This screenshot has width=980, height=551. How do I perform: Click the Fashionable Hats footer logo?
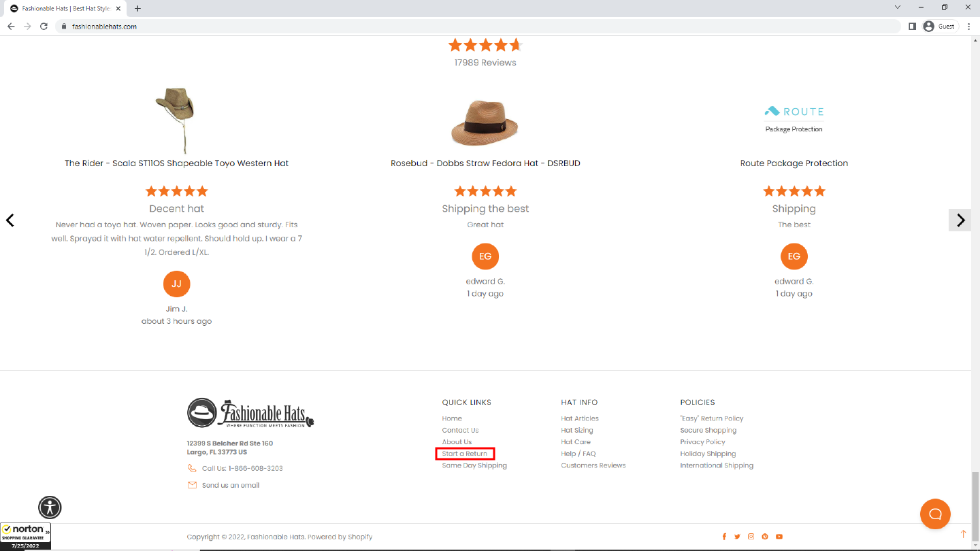pyautogui.click(x=250, y=413)
